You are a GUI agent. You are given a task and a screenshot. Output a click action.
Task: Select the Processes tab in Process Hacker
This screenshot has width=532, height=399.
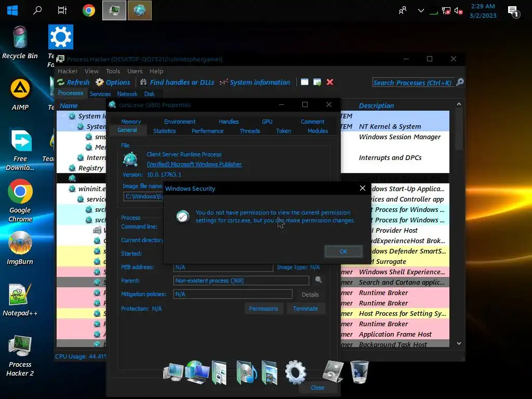coord(71,93)
